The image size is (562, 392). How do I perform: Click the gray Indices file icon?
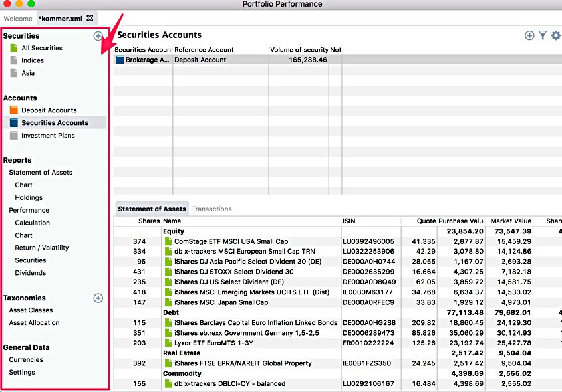(13, 60)
